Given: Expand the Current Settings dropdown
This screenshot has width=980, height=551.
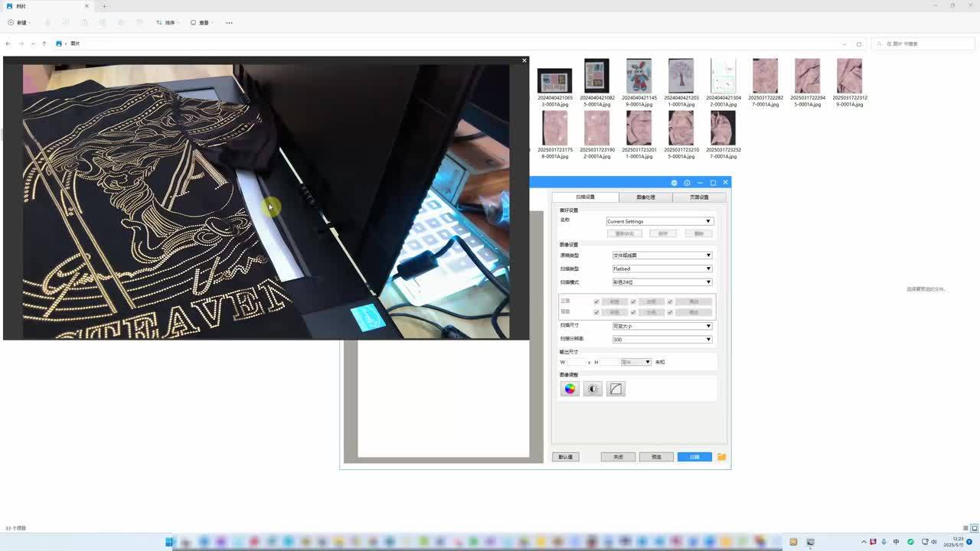Looking at the screenshot, I should pos(659,221).
